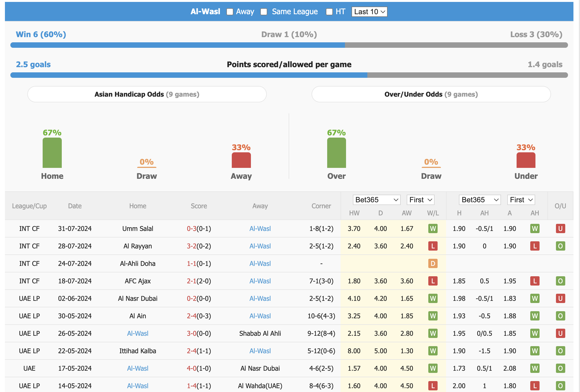The width and height of the screenshot is (580, 392).
Task: Click the W result badge for Al Ain match
Action: pyautogui.click(x=433, y=316)
